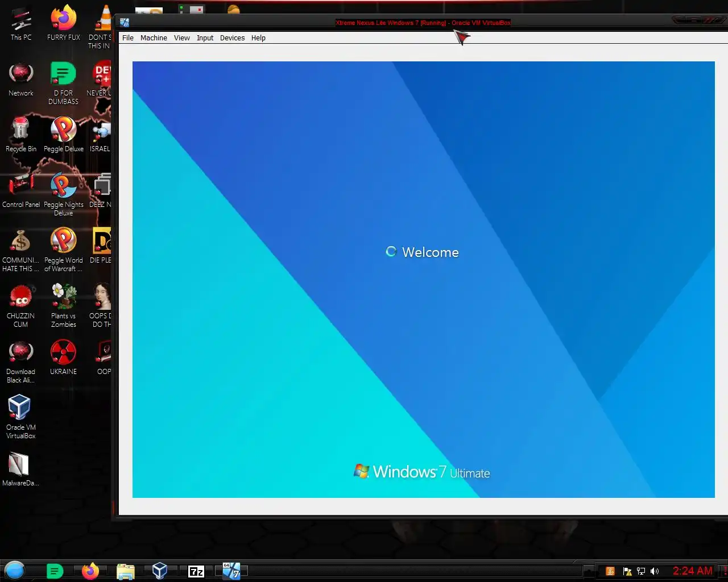Click the 2:24 AM clock
The image size is (728, 582).
(x=693, y=571)
